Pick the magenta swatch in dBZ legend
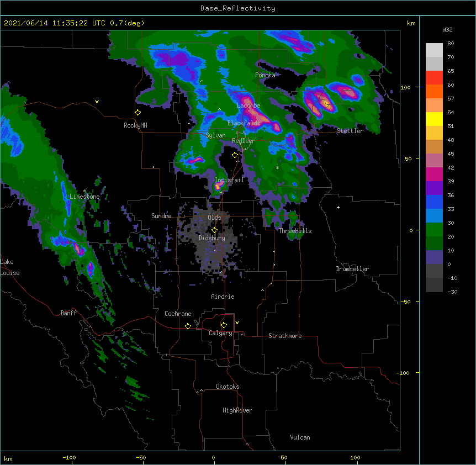Screen dimensions: 476x465 (x=434, y=174)
